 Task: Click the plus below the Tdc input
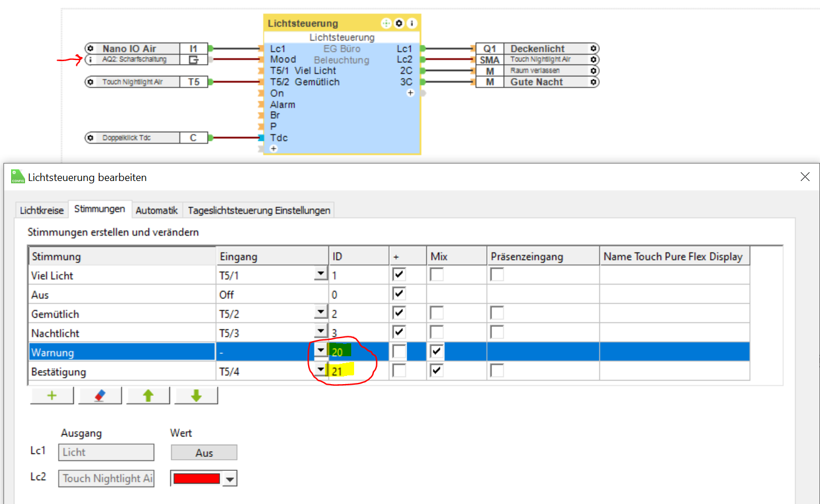click(273, 149)
